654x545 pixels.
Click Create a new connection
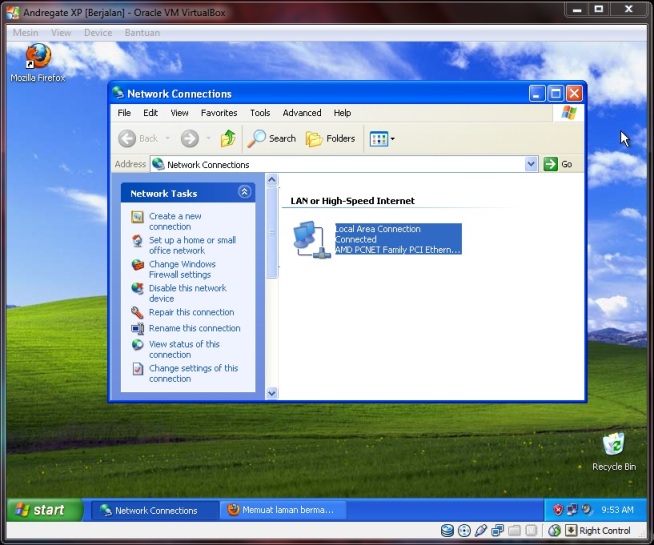pos(175,221)
